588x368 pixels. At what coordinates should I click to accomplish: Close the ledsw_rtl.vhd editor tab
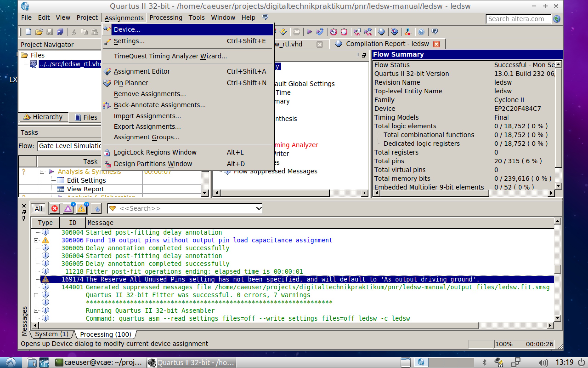[x=319, y=44]
